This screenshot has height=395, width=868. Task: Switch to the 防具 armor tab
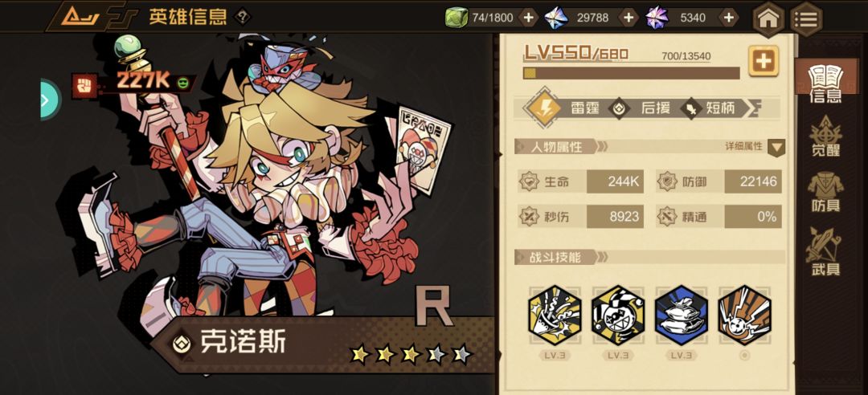[825, 192]
